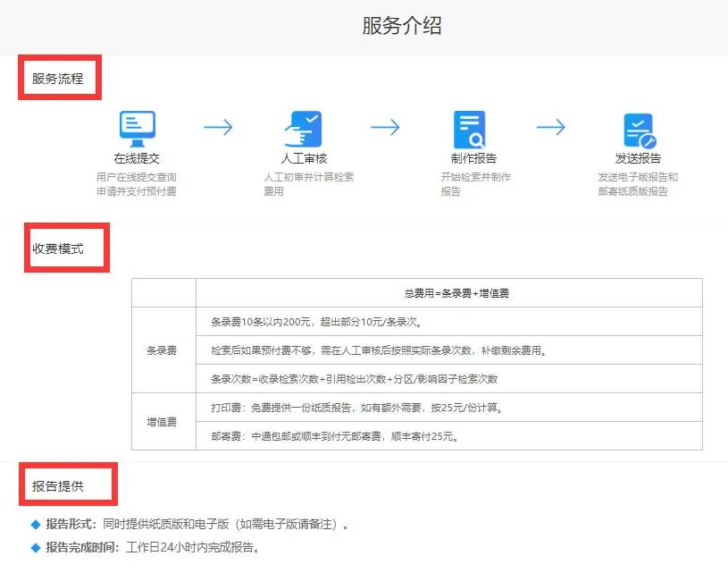Click the blue diamond bullet beside 报告形式
728x573 pixels.
(x=36, y=524)
